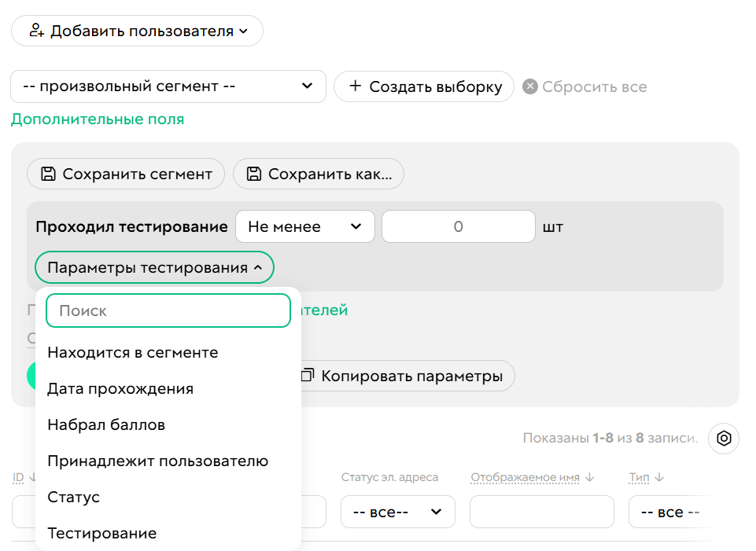Open the Не менее comparison dropdown
Viewport: 756px width, 551px height.
(305, 226)
